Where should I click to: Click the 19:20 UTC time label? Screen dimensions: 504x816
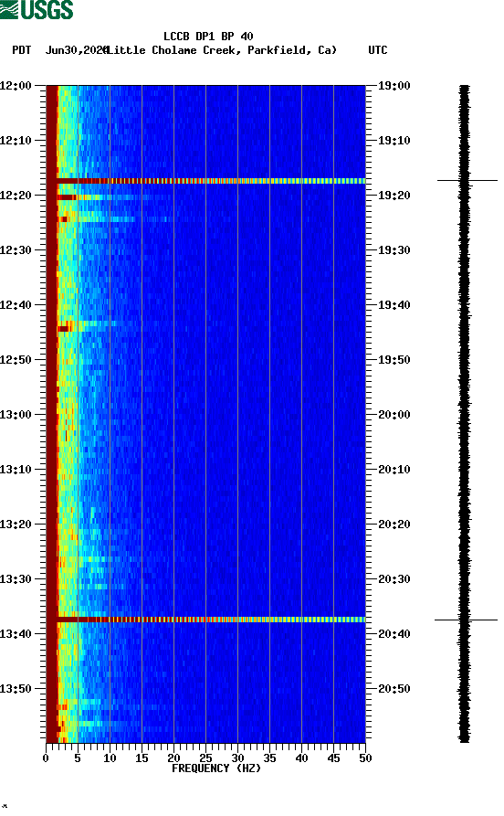[394, 196]
